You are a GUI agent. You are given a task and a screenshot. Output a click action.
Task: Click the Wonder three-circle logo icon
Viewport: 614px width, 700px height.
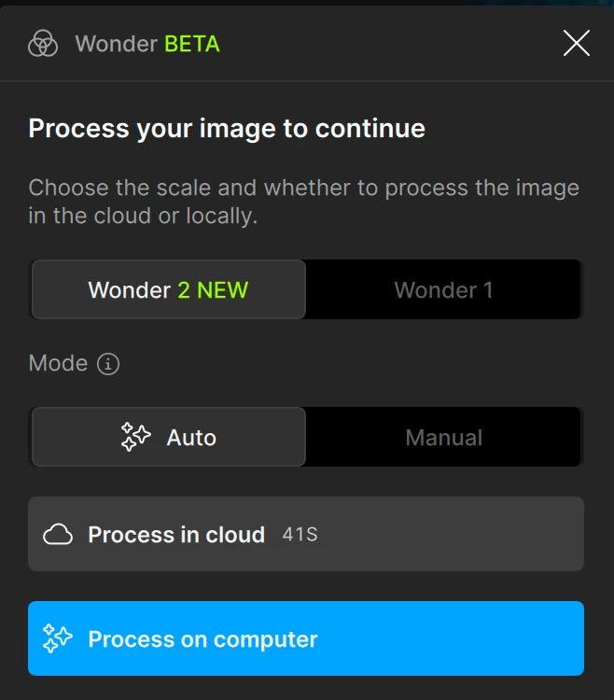click(43, 43)
